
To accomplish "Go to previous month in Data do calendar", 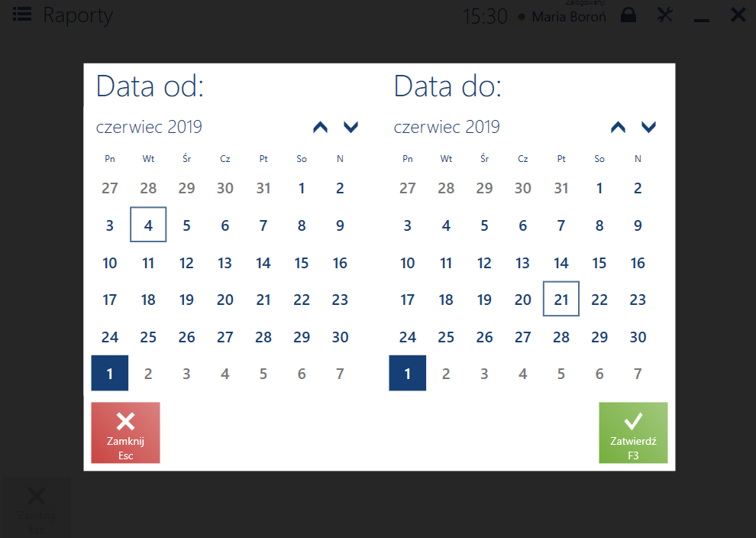I will 618,128.
